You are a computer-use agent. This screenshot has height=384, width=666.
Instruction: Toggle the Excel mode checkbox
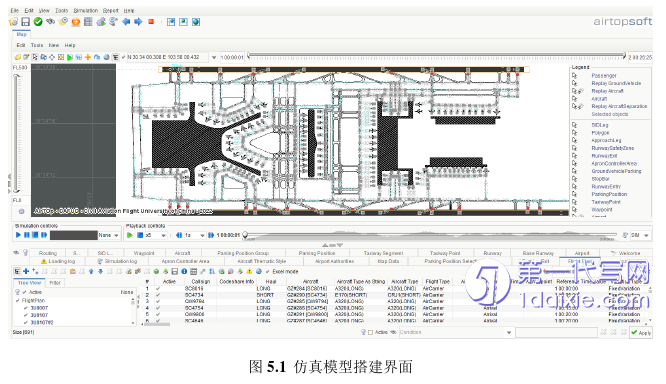268,271
